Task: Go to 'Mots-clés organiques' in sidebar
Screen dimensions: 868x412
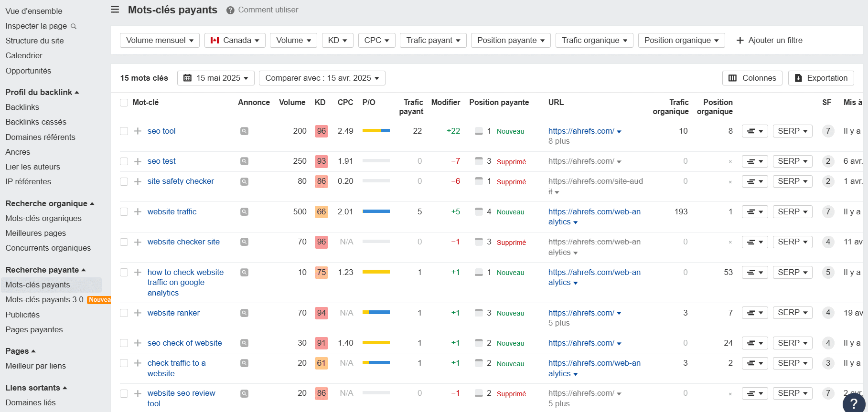Action: (x=43, y=218)
